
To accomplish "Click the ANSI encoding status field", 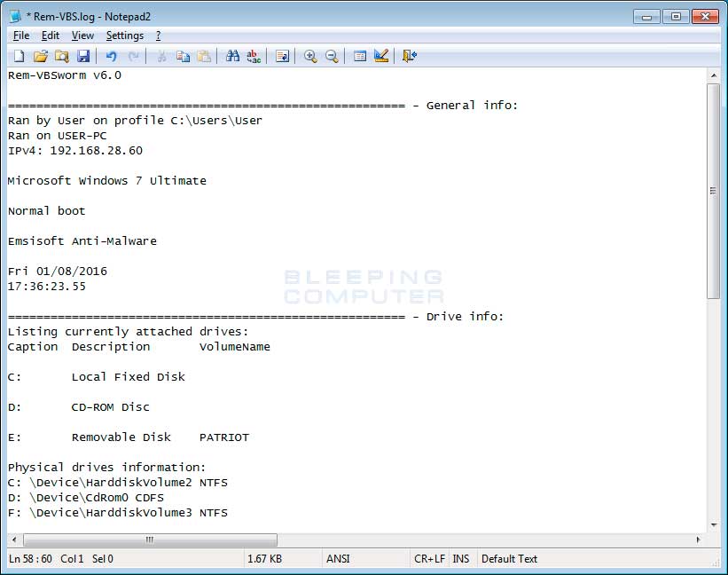I will pyautogui.click(x=338, y=559).
